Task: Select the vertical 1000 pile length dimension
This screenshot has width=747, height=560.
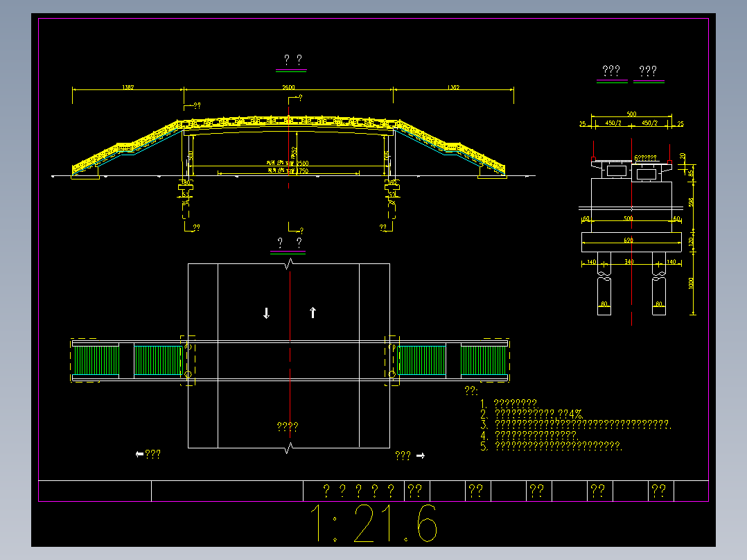Action: tap(692, 283)
